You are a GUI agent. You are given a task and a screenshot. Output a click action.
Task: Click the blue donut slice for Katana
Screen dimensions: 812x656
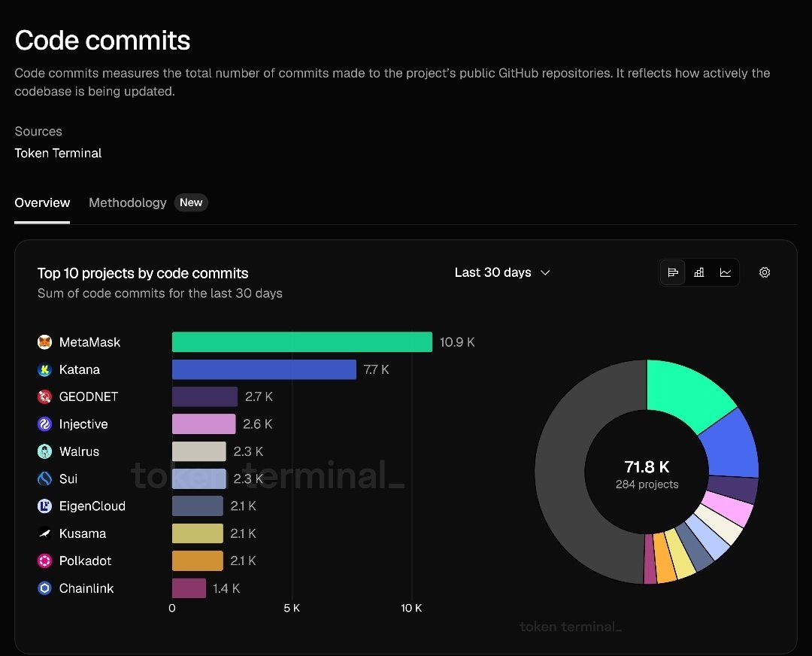(x=733, y=445)
